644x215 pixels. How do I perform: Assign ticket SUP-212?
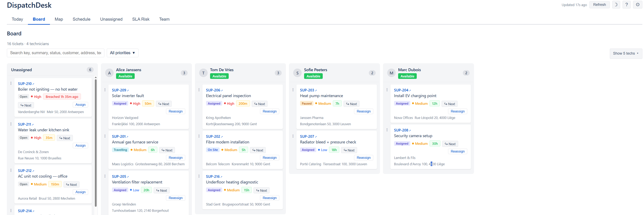[x=80, y=192]
